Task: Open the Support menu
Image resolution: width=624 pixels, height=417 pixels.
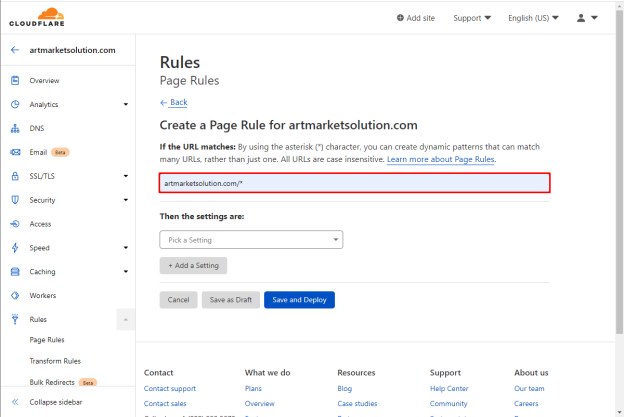Action: (x=472, y=18)
